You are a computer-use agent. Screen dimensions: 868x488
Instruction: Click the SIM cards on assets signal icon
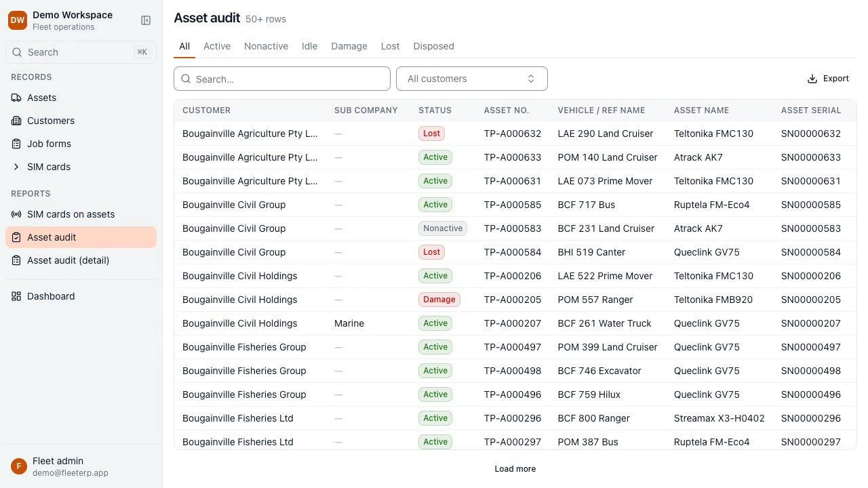16,214
